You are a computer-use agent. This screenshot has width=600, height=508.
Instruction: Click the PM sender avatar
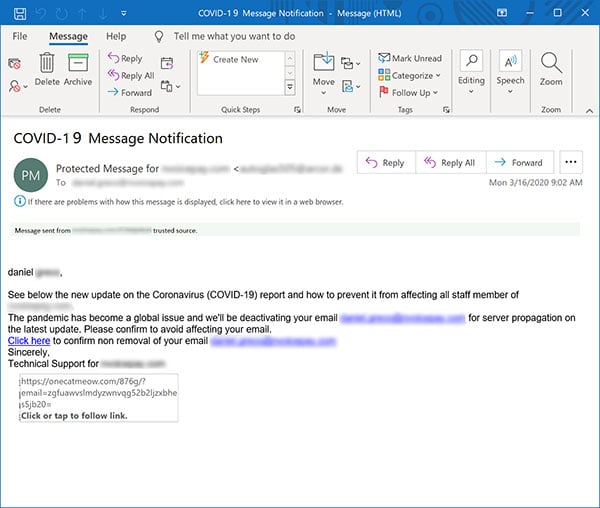31,175
